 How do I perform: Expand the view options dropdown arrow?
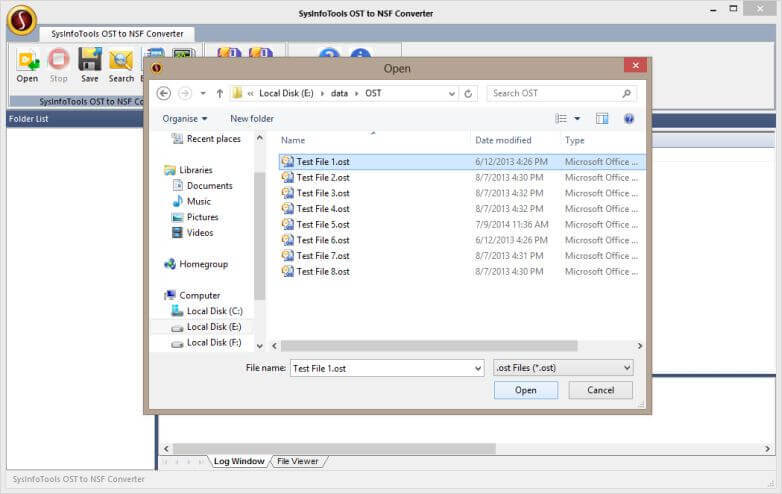tap(577, 119)
